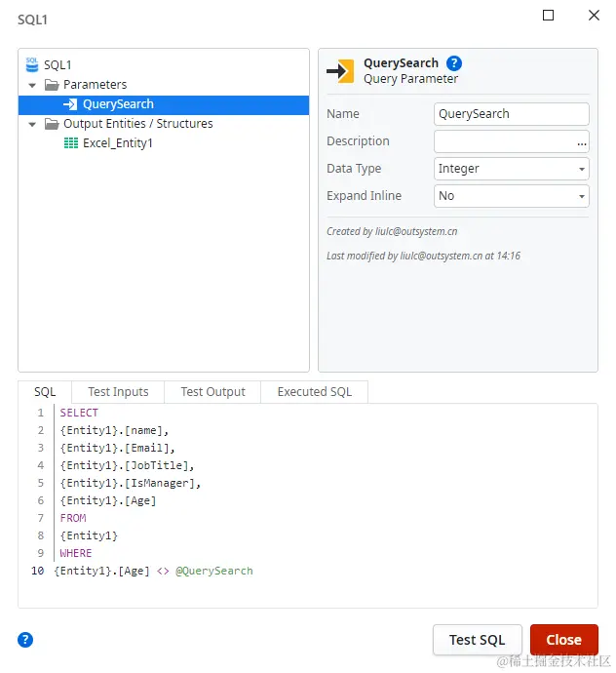
Task: Click {Entity1}.[name], on line 2
Action: point(114,430)
